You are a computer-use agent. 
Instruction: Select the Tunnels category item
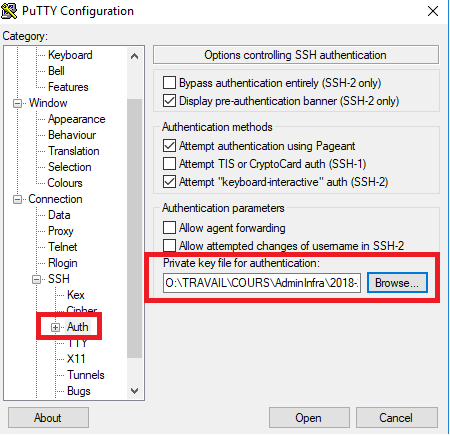(86, 375)
